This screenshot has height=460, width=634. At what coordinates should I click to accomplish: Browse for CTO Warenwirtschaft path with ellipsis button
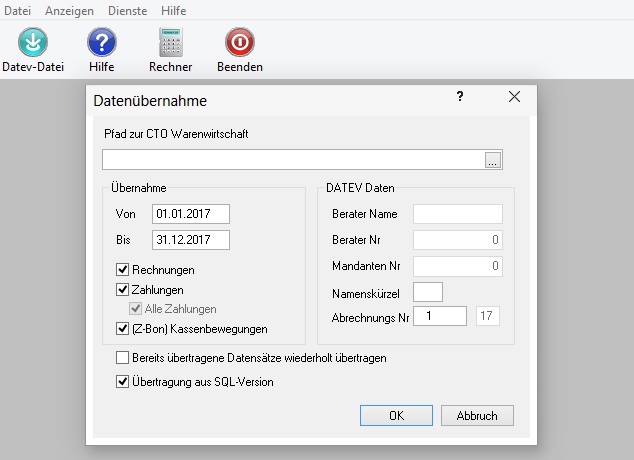click(x=492, y=160)
